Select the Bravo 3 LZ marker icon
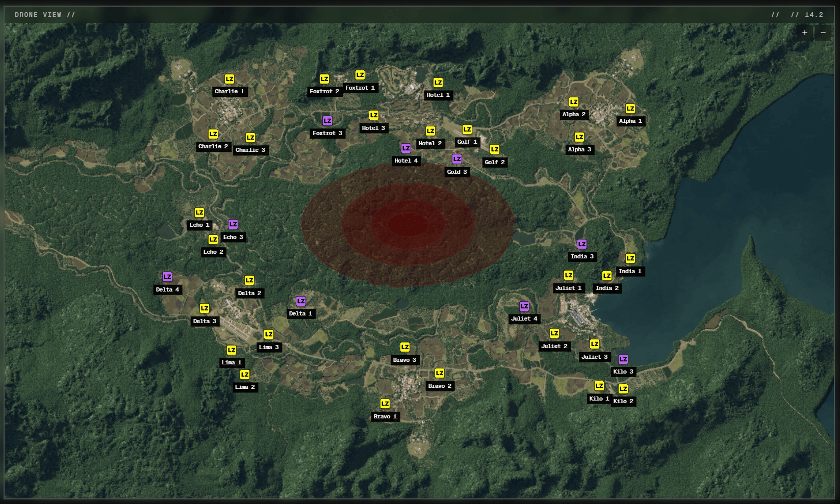 pos(405,347)
